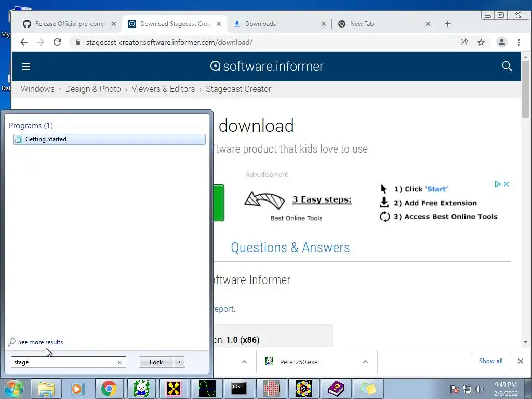The height and width of the screenshot is (399, 532).
Task: Open the Chrome profile avatar
Action: pos(502,42)
